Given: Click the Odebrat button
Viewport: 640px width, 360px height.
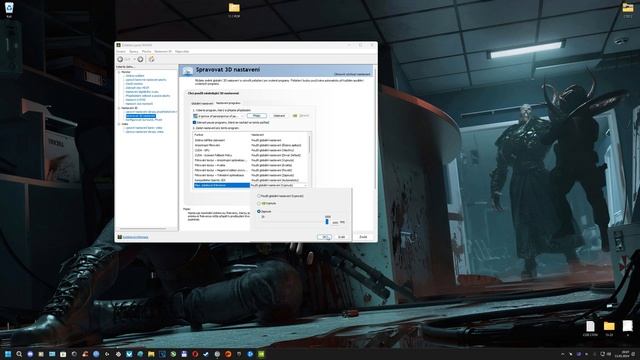Looking at the screenshot, I should pyautogui.click(x=279, y=116).
